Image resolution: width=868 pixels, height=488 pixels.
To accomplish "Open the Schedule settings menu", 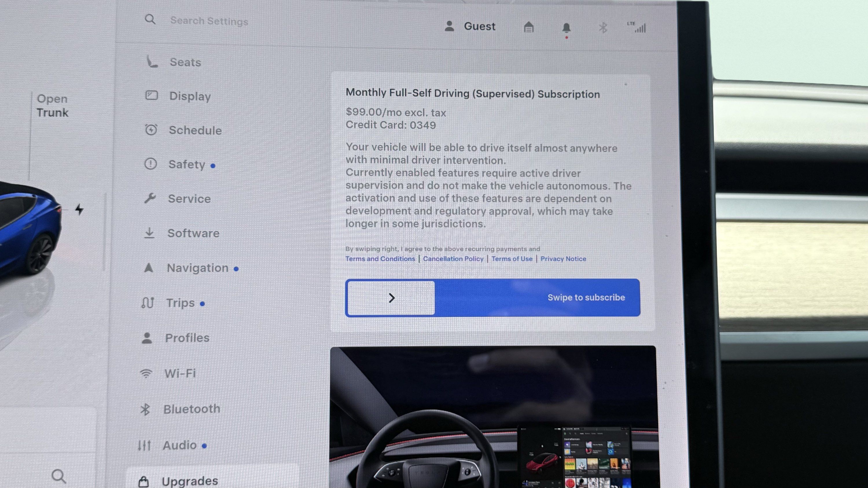I will (195, 130).
